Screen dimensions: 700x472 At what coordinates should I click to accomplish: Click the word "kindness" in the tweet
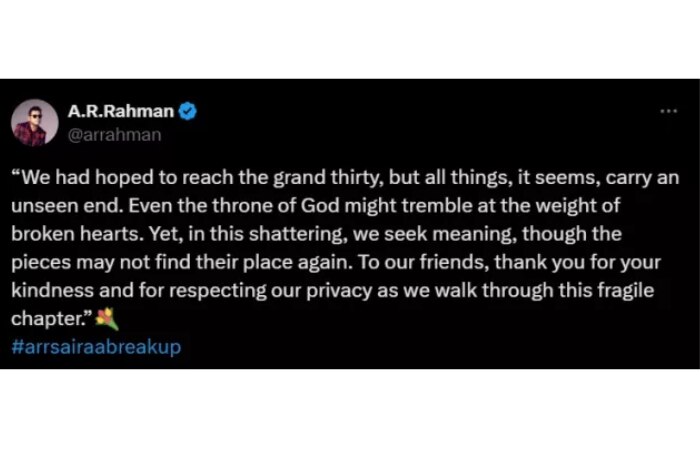tap(52, 290)
